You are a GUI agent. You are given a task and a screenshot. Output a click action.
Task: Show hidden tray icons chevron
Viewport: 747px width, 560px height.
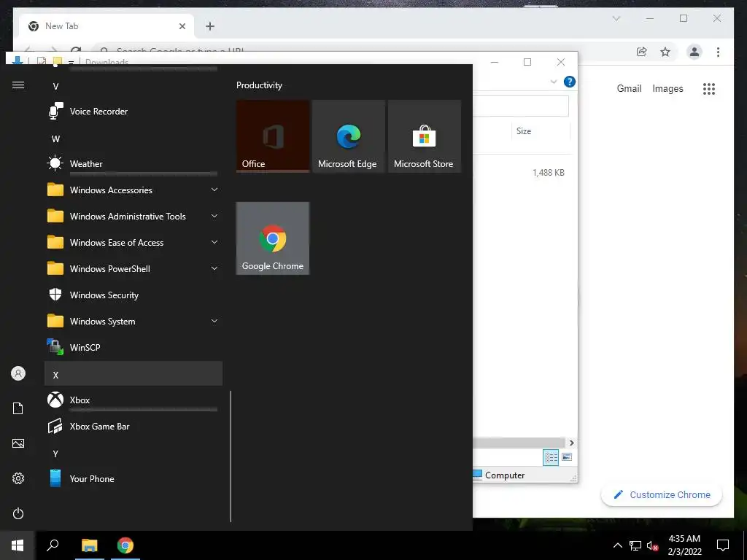tap(617, 545)
